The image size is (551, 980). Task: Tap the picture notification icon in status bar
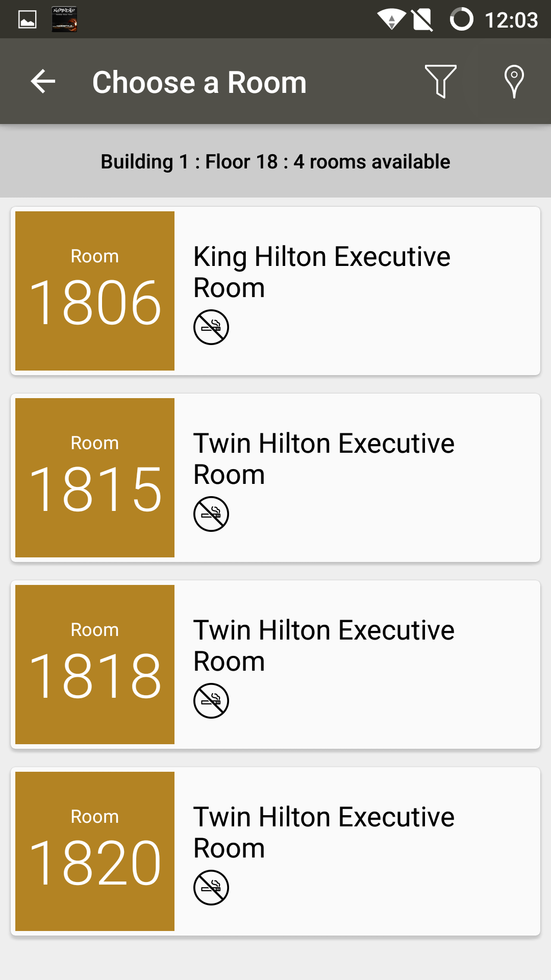click(x=28, y=19)
